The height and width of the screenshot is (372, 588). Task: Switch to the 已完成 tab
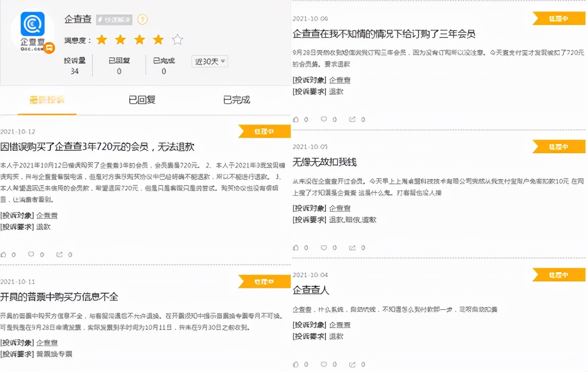tap(235, 100)
